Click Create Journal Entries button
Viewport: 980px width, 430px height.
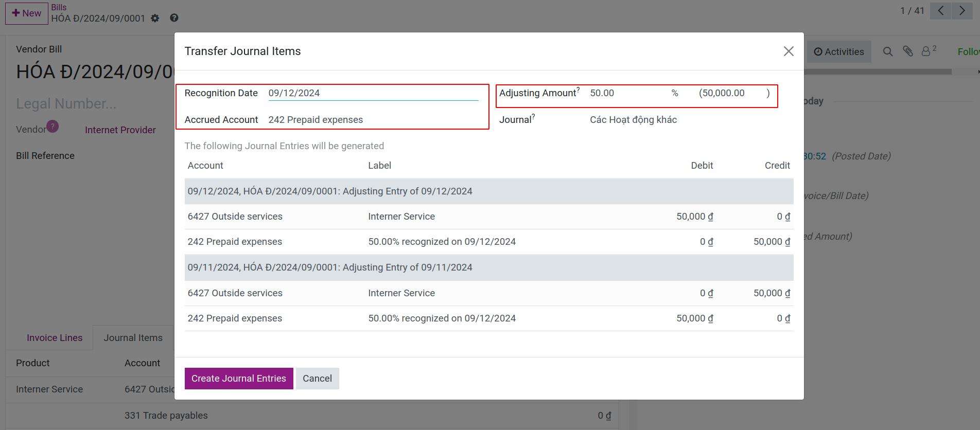point(239,379)
